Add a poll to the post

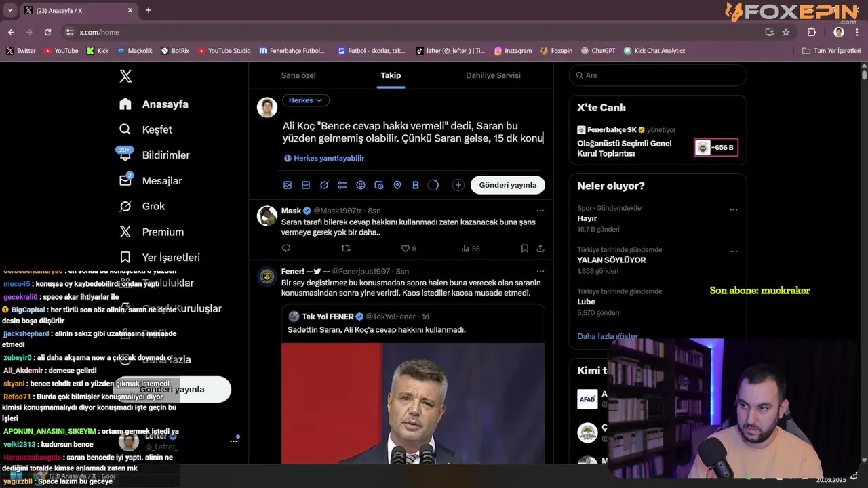(x=342, y=185)
